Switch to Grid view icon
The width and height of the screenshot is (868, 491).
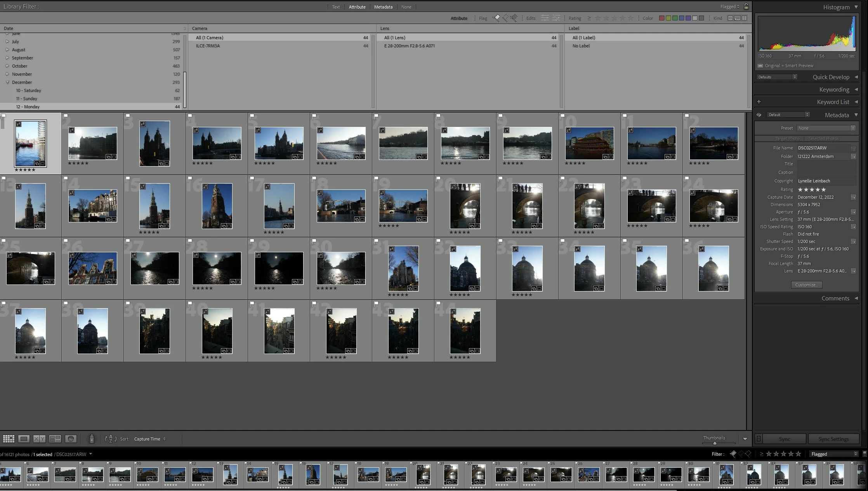(x=9, y=439)
